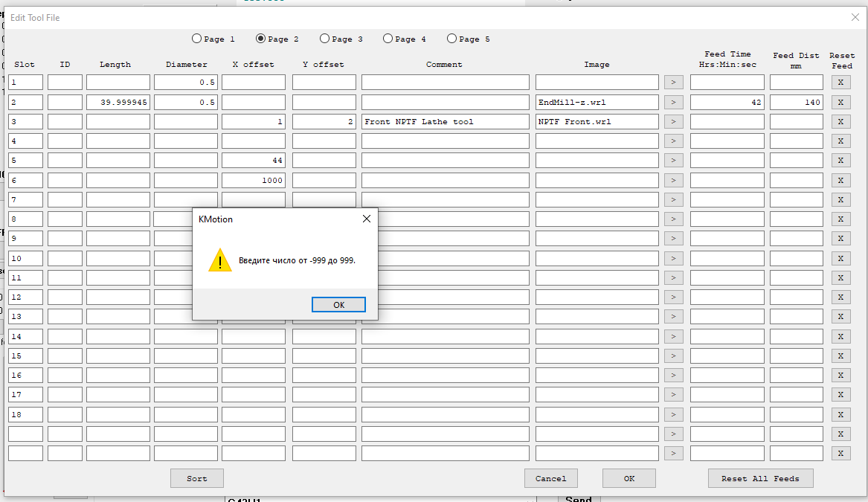Viewport: 868px width, 502px height.
Task: Close the KMotion message box
Action: tap(366, 219)
